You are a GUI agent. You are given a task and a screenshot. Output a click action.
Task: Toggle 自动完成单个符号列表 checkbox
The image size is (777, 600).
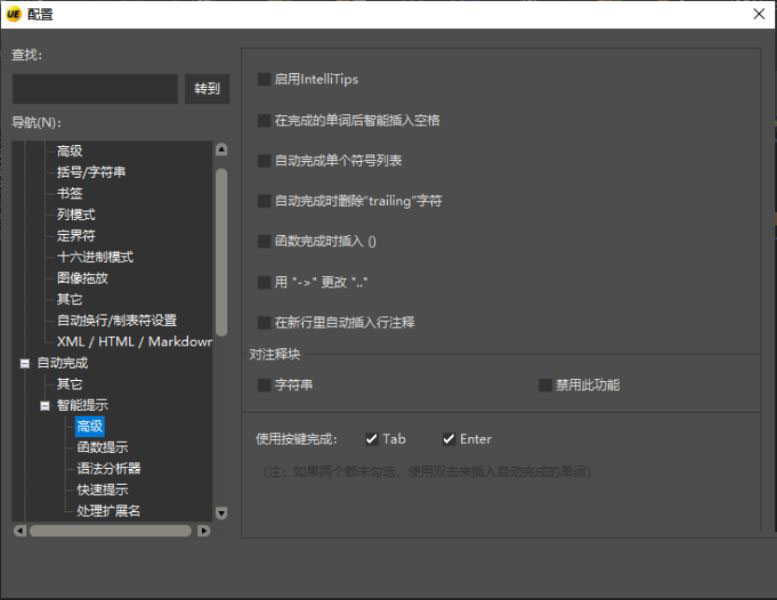tap(264, 161)
